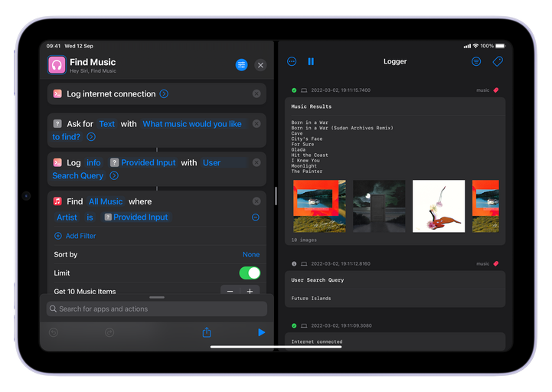Open the Logger tags button
This screenshot has width=552, height=392.
coord(498,62)
